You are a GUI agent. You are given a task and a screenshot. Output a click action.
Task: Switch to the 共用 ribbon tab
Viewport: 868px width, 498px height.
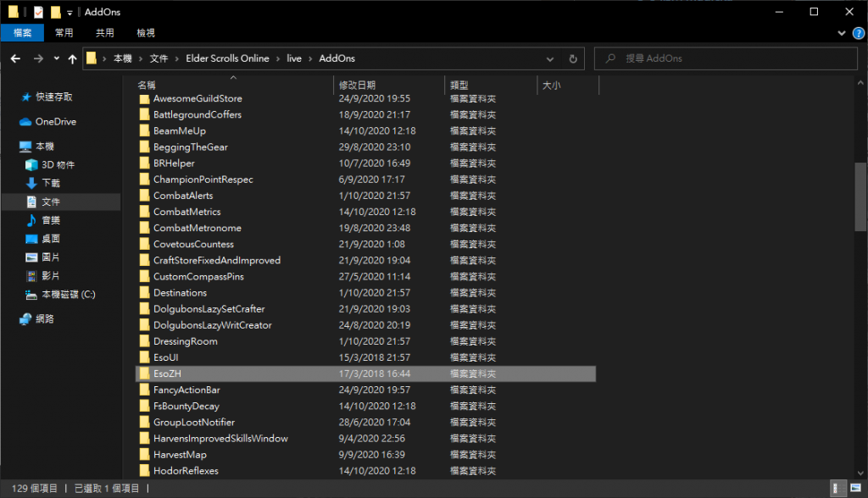click(104, 33)
